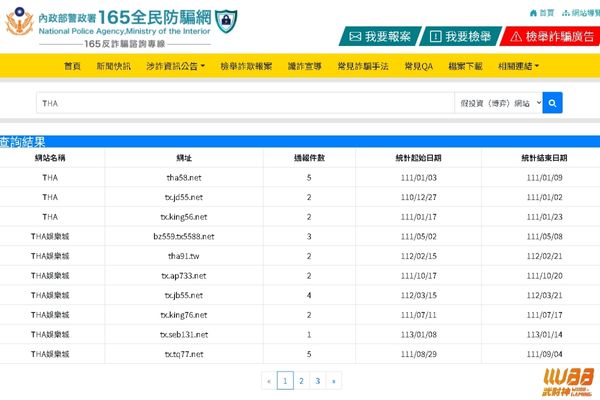
Task: Click the end date 113/01/14
Action: (545, 335)
